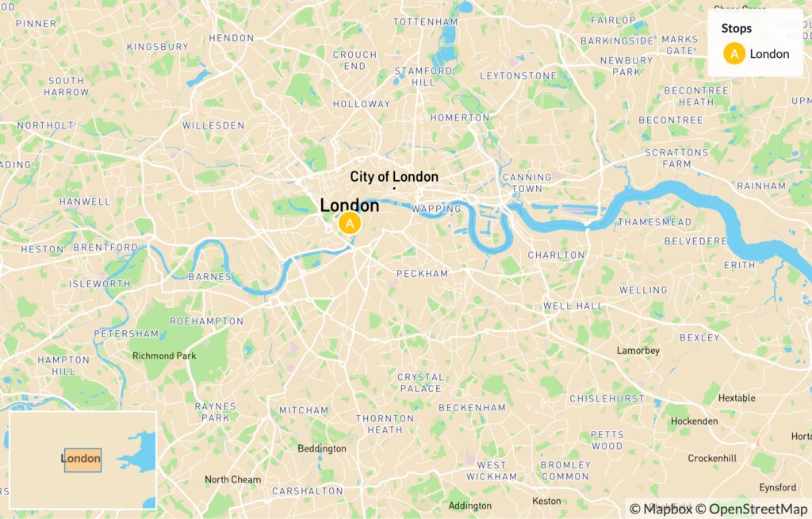Click the inset overview map thumbnail

click(82, 460)
